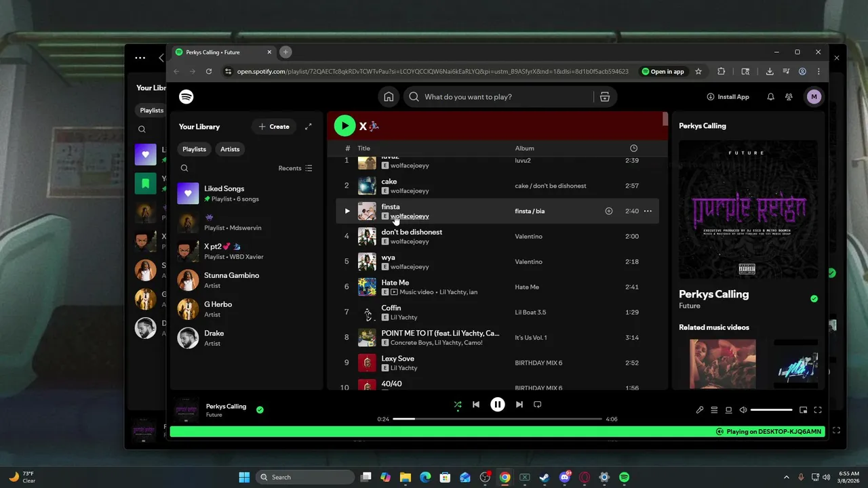Viewport: 868px width, 488px height.
Task: Click Install App button
Action: coord(728,97)
